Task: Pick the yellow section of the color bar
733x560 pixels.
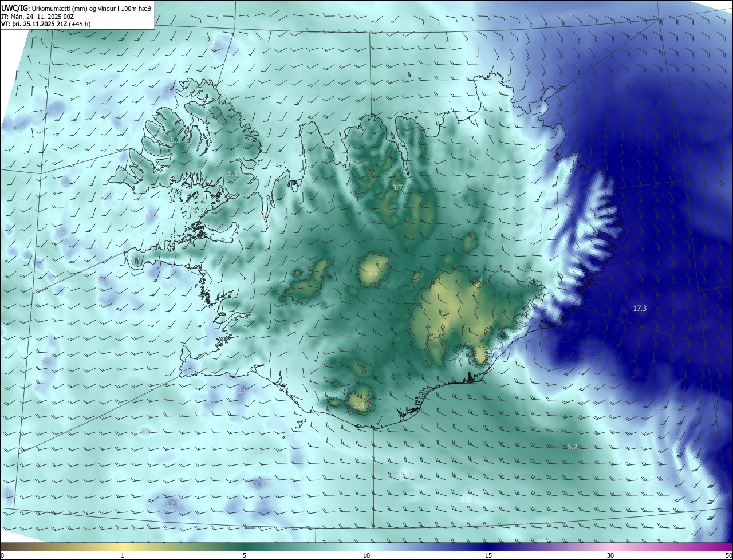Action: coord(123,547)
